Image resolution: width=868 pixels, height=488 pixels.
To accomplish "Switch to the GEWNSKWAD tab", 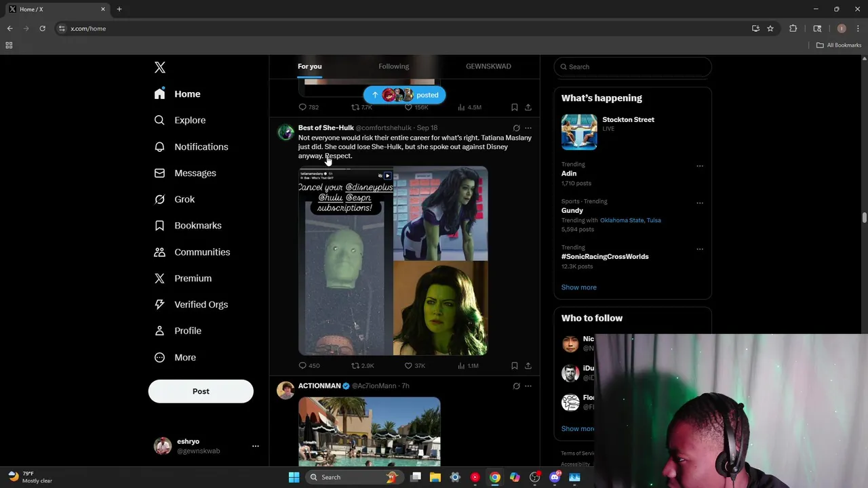I will click(x=488, y=66).
